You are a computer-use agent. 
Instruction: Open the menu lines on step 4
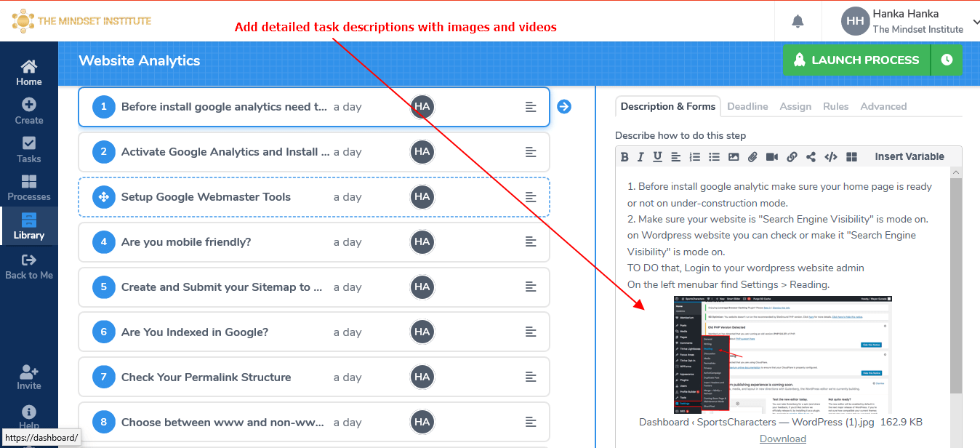coord(531,242)
